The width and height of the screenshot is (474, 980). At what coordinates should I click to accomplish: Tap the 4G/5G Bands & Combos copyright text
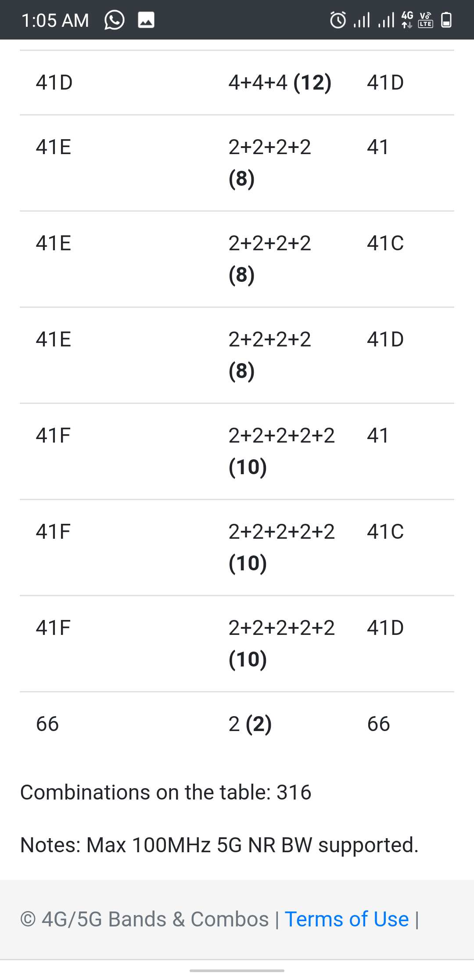tap(145, 919)
